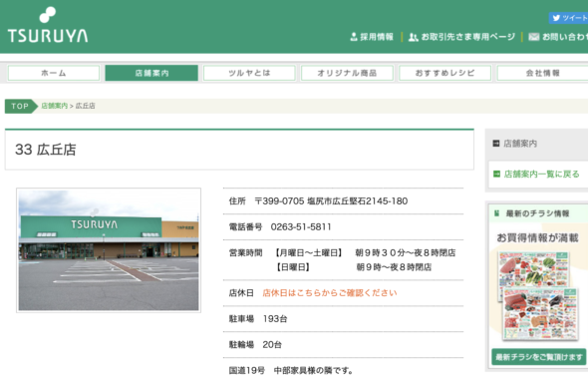Follow the 店舗案内 breadcrumb link
Image resolution: width=588 pixels, height=379 pixels.
[x=55, y=106]
